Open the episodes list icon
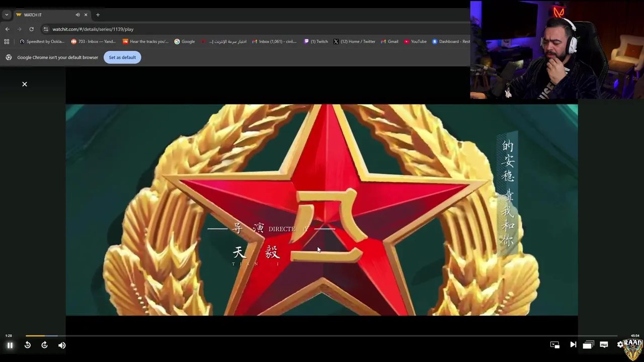 tap(588, 345)
